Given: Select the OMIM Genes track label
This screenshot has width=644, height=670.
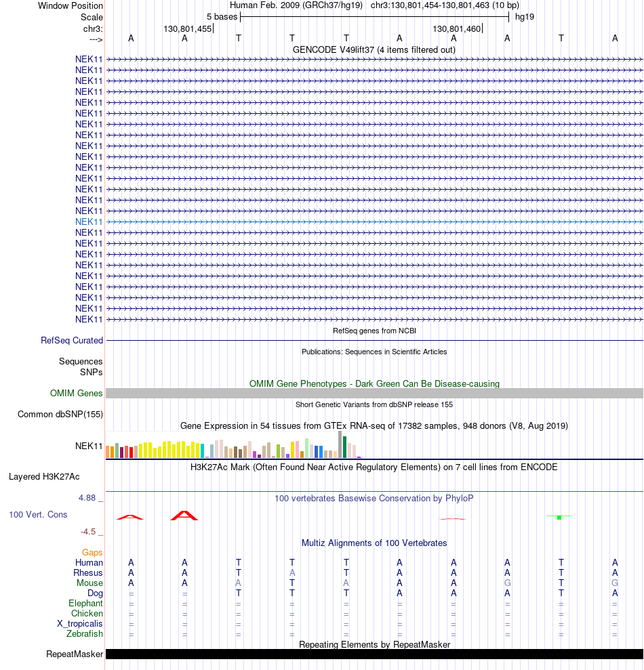Looking at the screenshot, I should (76, 393).
